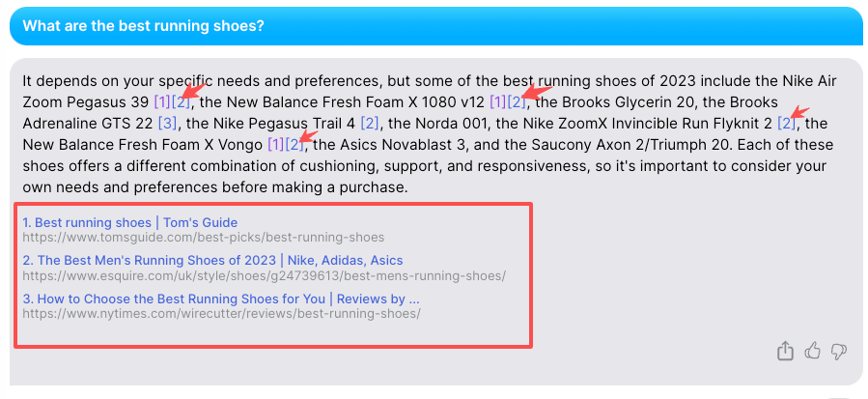Click the nytimes.com wirecutter URL text
The image size is (868, 399).
pos(221,313)
